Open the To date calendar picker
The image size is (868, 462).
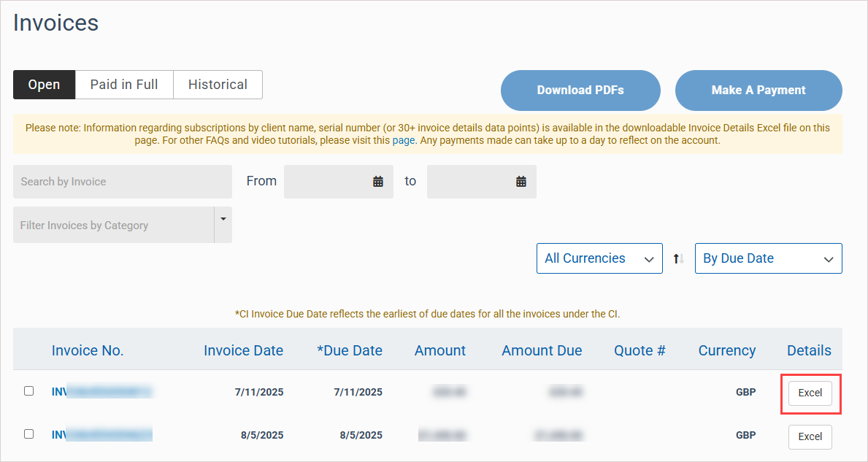[521, 182]
